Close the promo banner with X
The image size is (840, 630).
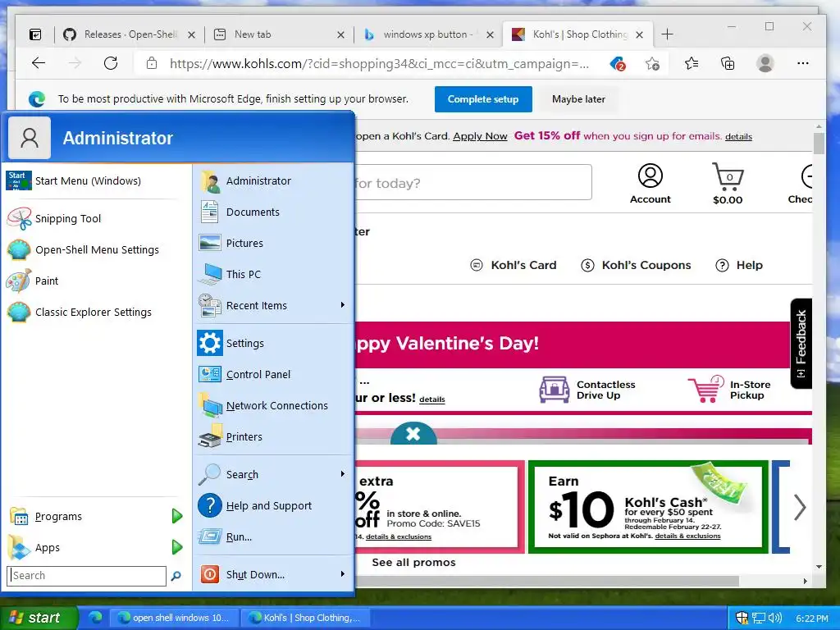point(413,433)
